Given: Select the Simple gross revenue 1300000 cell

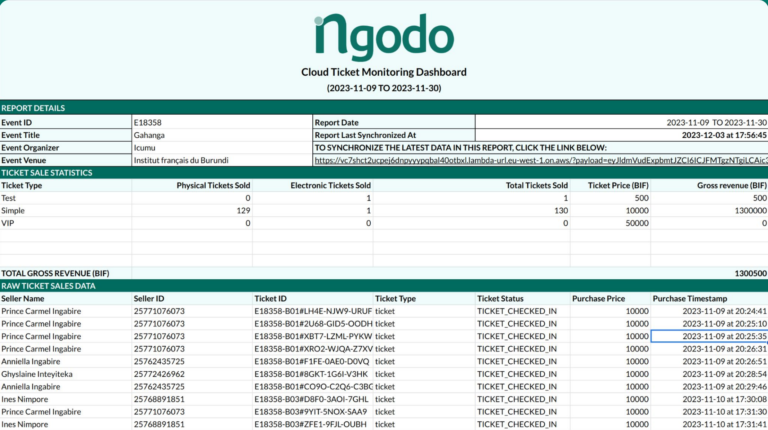Looking at the screenshot, I should tap(742, 210).
